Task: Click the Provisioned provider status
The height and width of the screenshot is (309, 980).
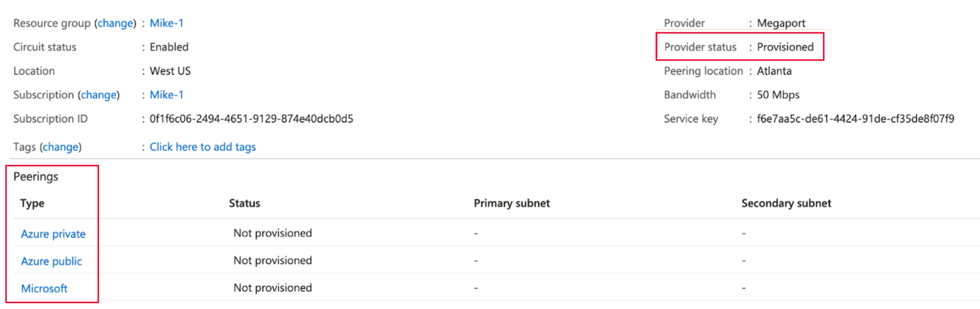Action: click(785, 47)
